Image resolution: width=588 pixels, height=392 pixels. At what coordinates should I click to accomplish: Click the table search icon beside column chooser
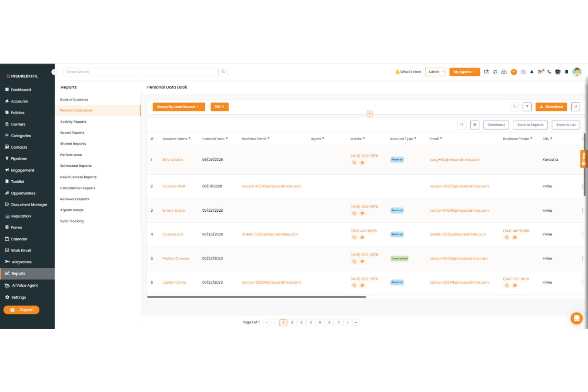[x=462, y=125]
